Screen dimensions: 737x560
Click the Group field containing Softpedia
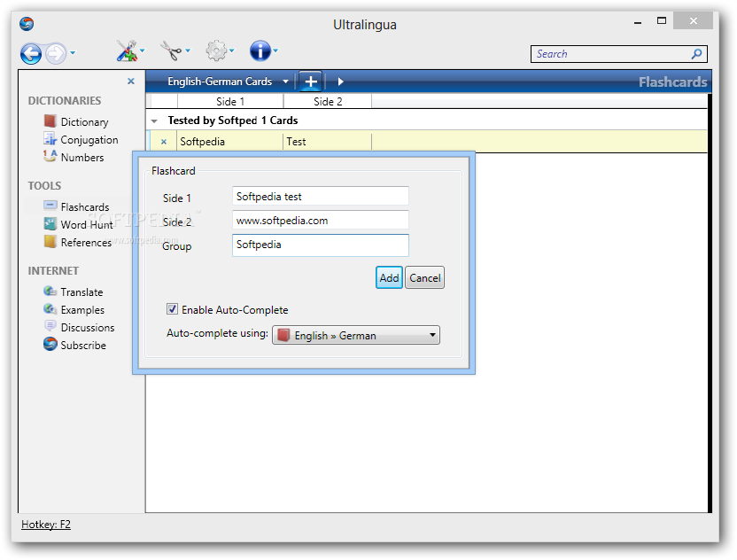coord(321,245)
